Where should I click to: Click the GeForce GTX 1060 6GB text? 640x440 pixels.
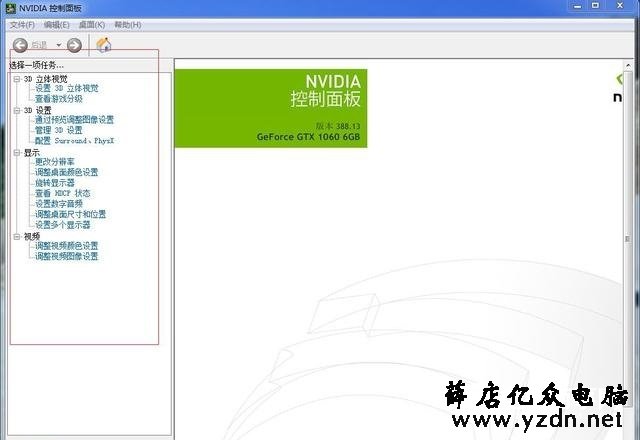click(309, 137)
